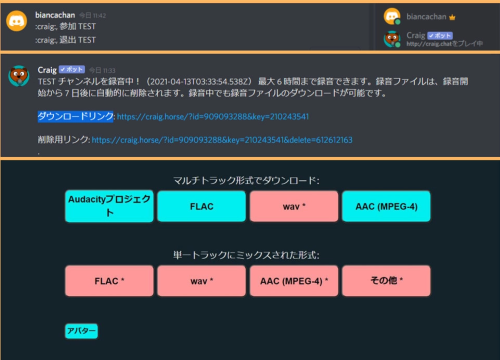Click biancachan name in the member list
Image resolution: width=500 pixels, height=360 pixels.
coord(426,17)
